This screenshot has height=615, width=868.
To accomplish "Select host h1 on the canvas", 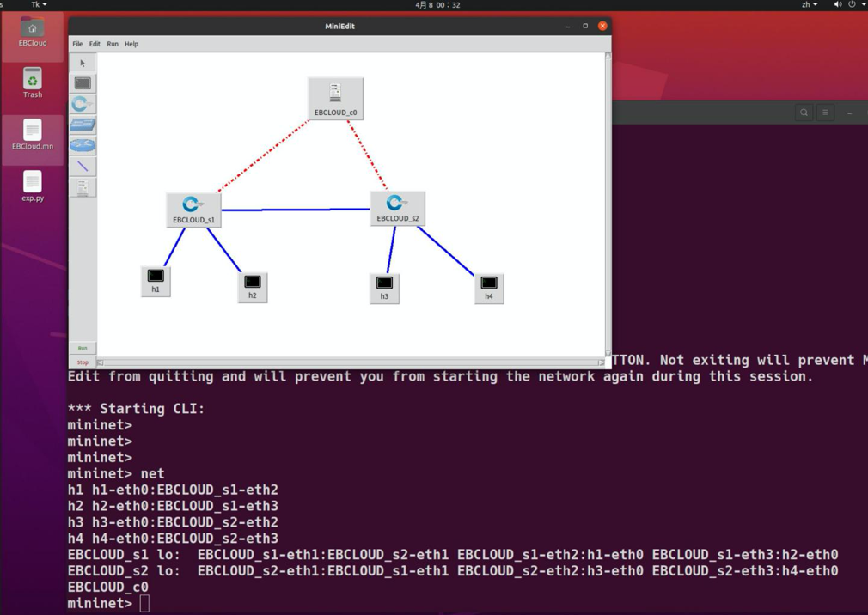I will tap(156, 280).
